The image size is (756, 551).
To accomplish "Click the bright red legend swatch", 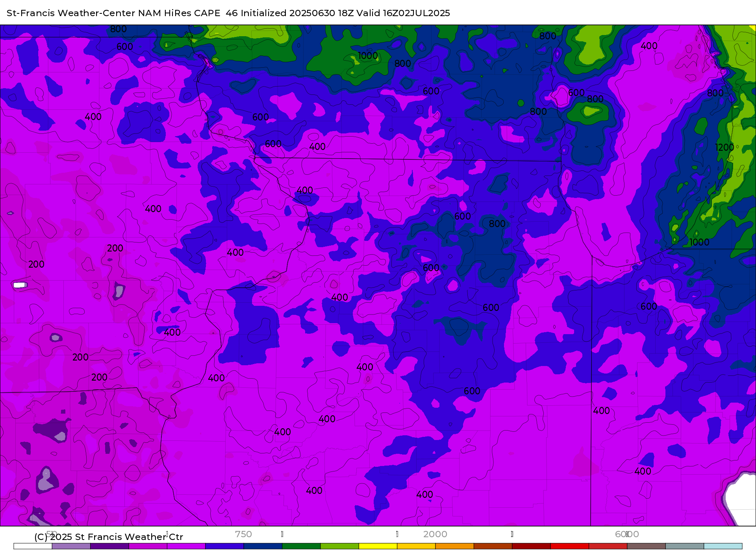I will click(x=570, y=546).
